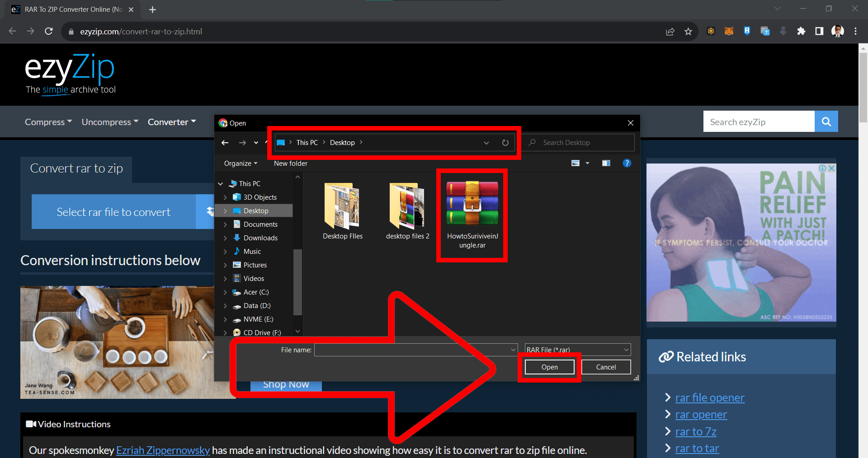Open the RAR File type dropdown
Image resolution: width=868 pixels, height=458 pixels.
626,350
